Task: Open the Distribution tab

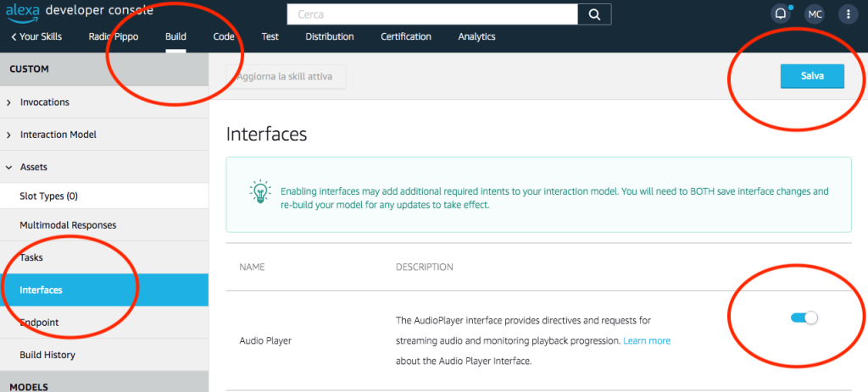Action: pyautogui.click(x=329, y=36)
